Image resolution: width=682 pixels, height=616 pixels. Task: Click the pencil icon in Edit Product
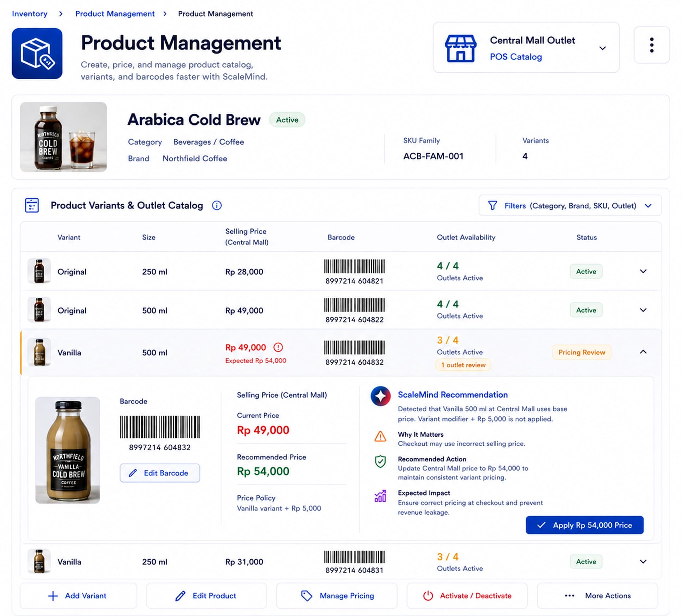click(180, 596)
